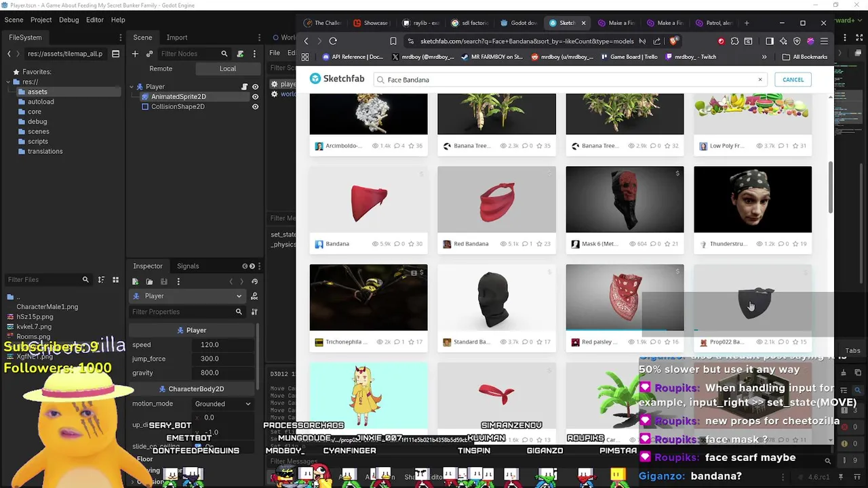Select the Remote scene tree toggle
Screen dimensions: 868x488
(161, 68)
